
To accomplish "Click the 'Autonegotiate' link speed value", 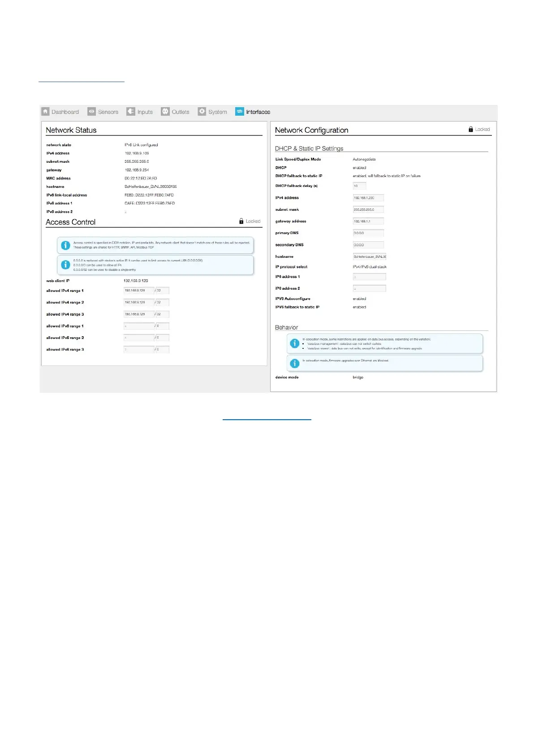I will [x=364, y=159].
